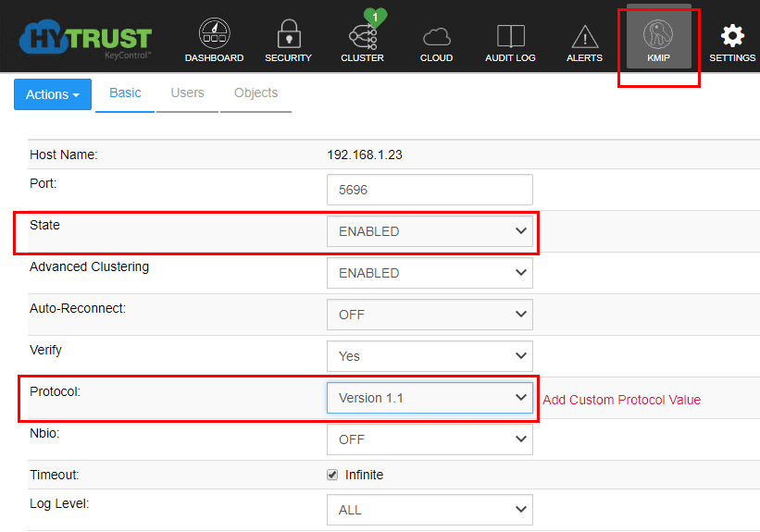The width and height of the screenshot is (760, 532).
Task: Open the Alerts warning triangle icon
Action: [585, 36]
